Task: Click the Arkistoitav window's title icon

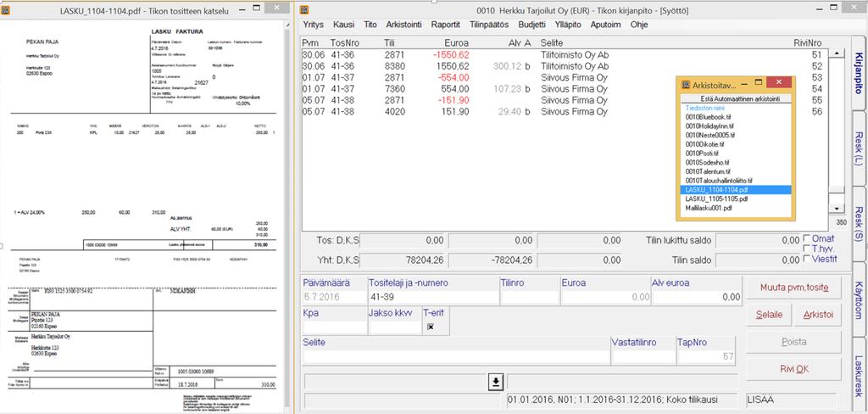Action: tap(685, 84)
